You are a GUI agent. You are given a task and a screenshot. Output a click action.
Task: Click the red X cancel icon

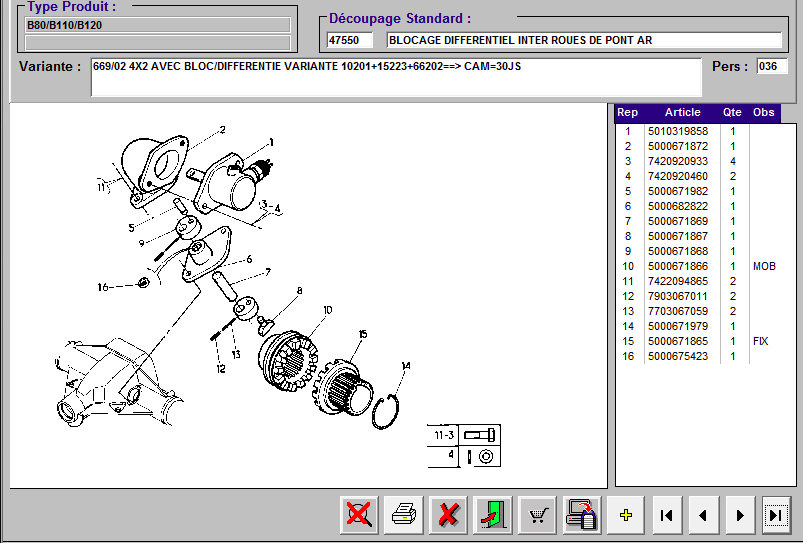click(x=449, y=515)
